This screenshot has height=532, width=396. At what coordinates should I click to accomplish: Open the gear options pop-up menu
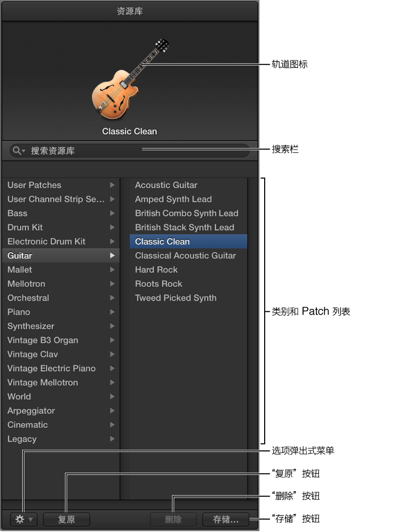[24, 519]
